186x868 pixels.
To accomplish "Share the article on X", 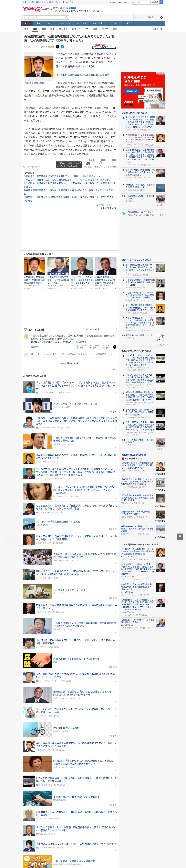I will click(x=57, y=47).
